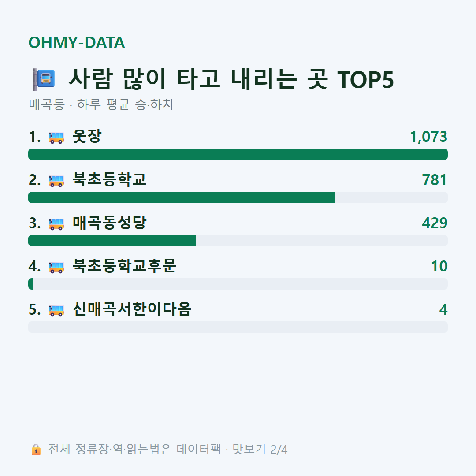
Task: Select the 옷장 stop name
Action: click(x=87, y=136)
